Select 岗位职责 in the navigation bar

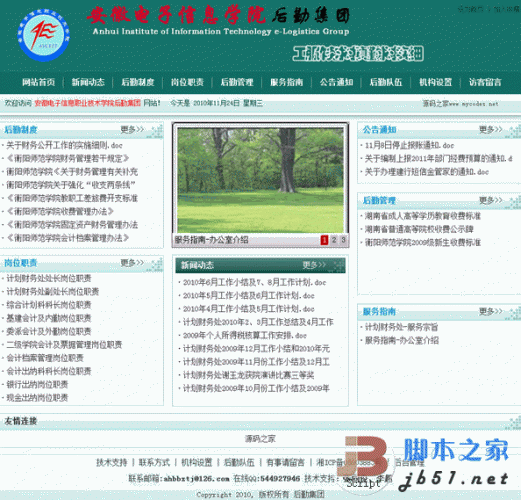point(187,82)
